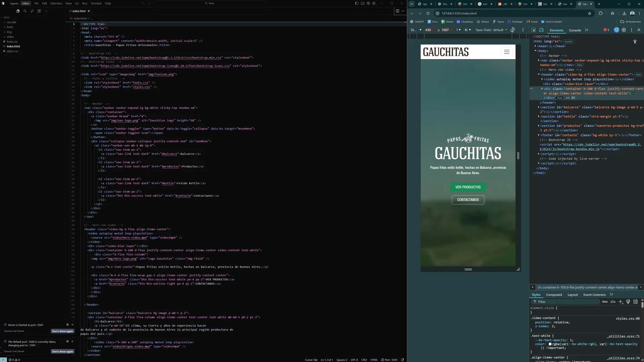Click the CONTACTANOS outline button
This screenshot has height=362, width=644.
point(468,200)
